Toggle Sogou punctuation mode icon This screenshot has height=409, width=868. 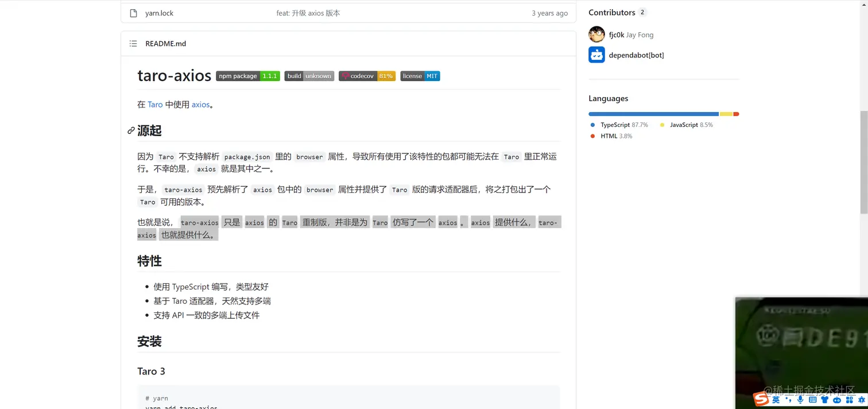click(x=788, y=400)
